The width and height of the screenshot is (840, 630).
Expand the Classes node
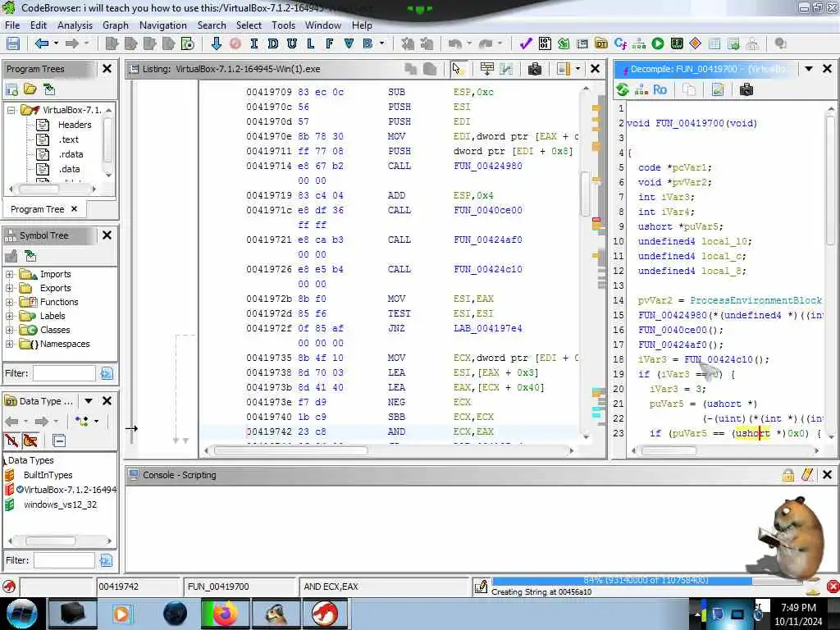pos(10,330)
